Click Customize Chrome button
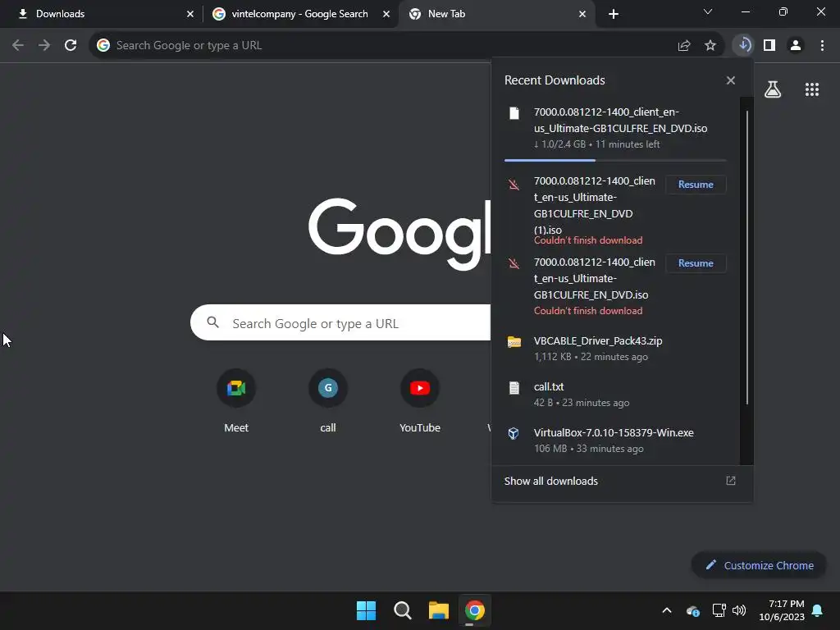The width and height of the screenshot is (840, 630). [759, 565]
